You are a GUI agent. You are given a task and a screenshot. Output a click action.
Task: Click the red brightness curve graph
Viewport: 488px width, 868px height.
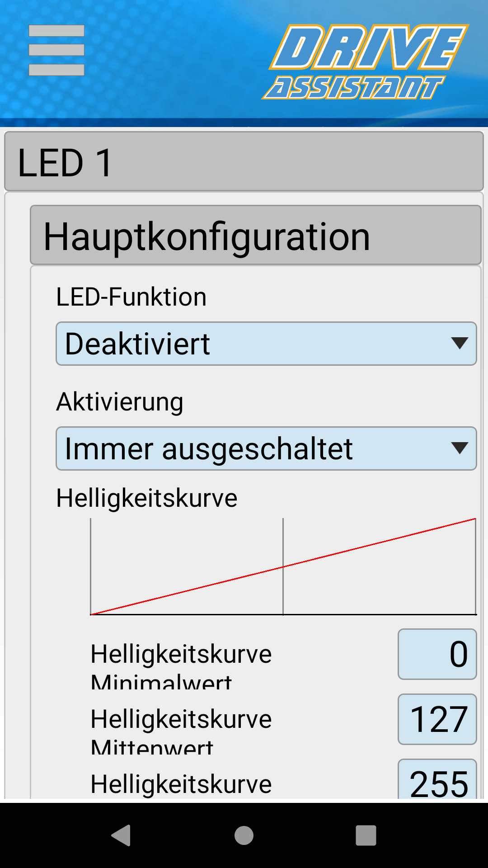[283, 566]
